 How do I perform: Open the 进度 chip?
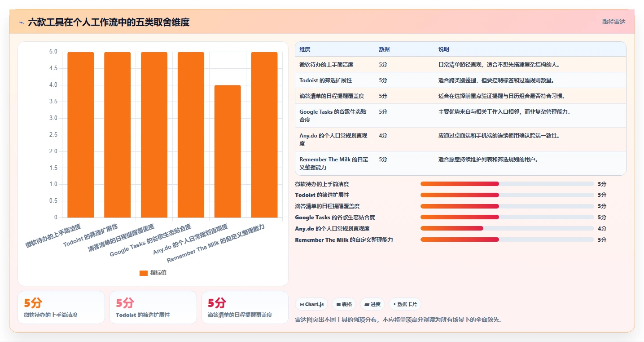click(x=372, y=304)
